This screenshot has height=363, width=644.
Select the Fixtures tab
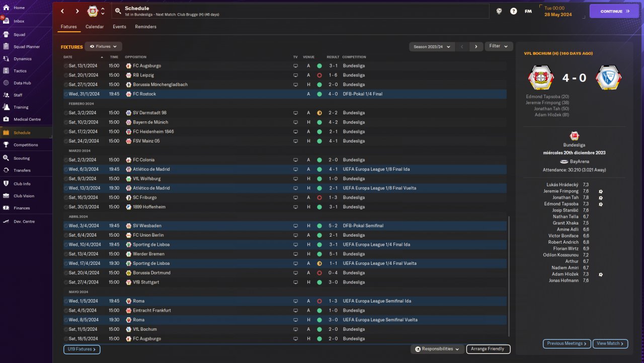[69, 27]
